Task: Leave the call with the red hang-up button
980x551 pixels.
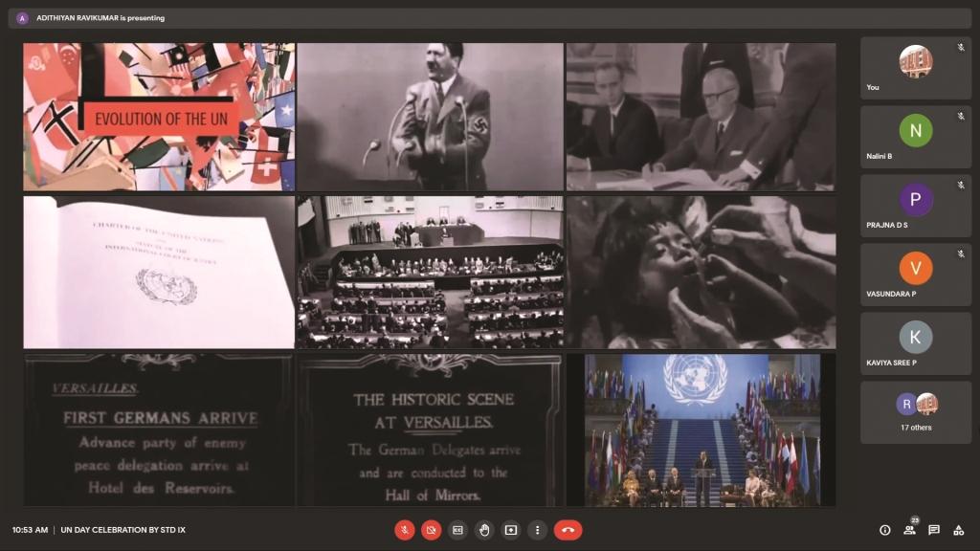Action: 568,530
